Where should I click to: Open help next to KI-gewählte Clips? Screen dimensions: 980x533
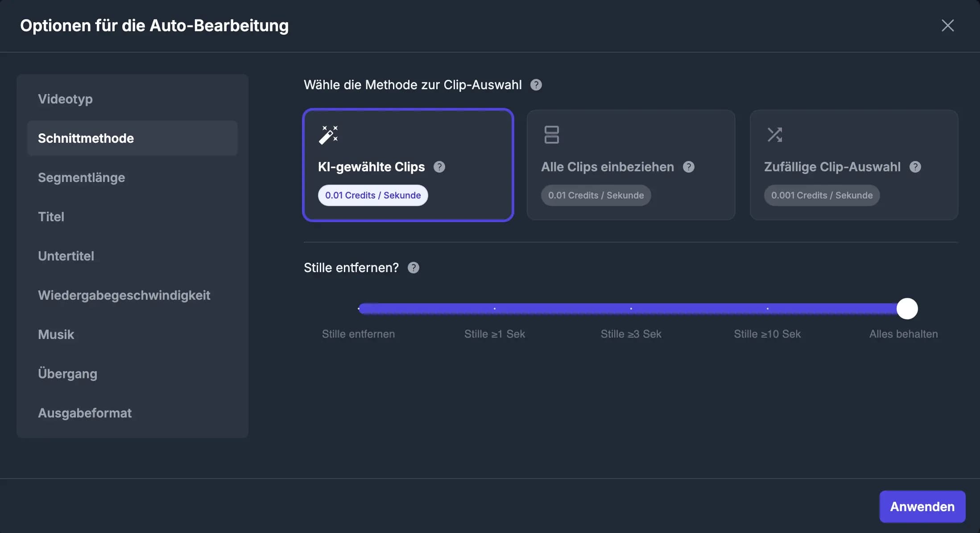click(440, 167)
